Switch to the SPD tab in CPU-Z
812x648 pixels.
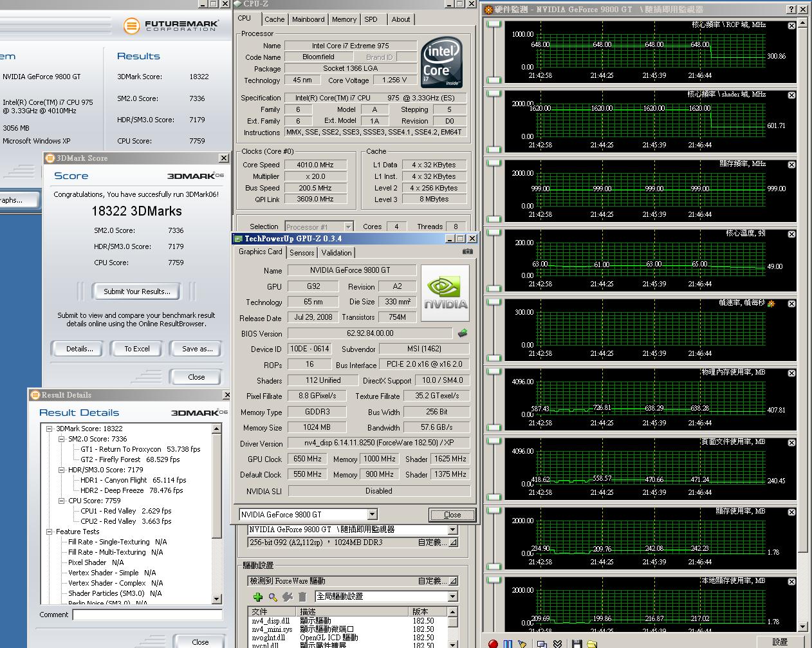click(371, 19)
